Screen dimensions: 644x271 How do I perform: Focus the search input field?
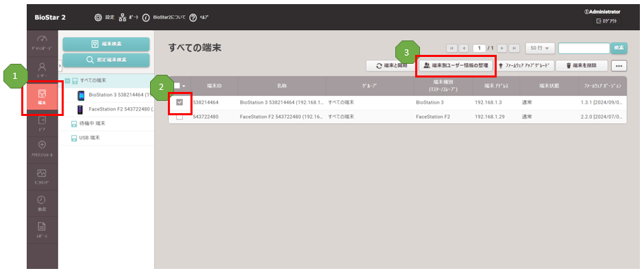click(x=584, y=48)
